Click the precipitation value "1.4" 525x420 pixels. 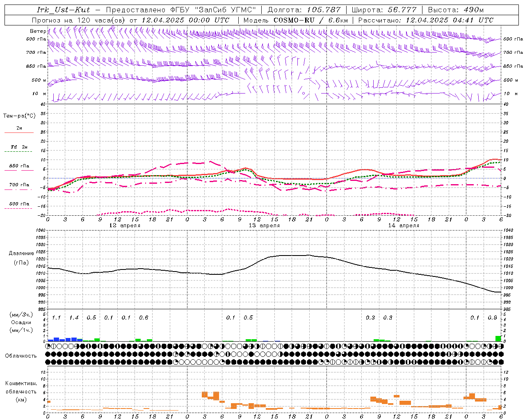coord(74,318)
